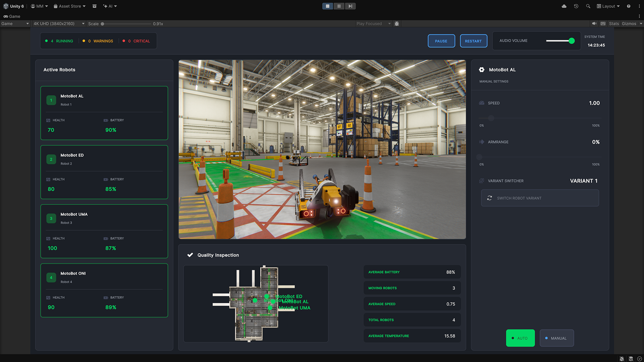Viewport: 644px width, 362px height.
Task: Click Switch Robot Variant button
Action: tap(540, 198)
